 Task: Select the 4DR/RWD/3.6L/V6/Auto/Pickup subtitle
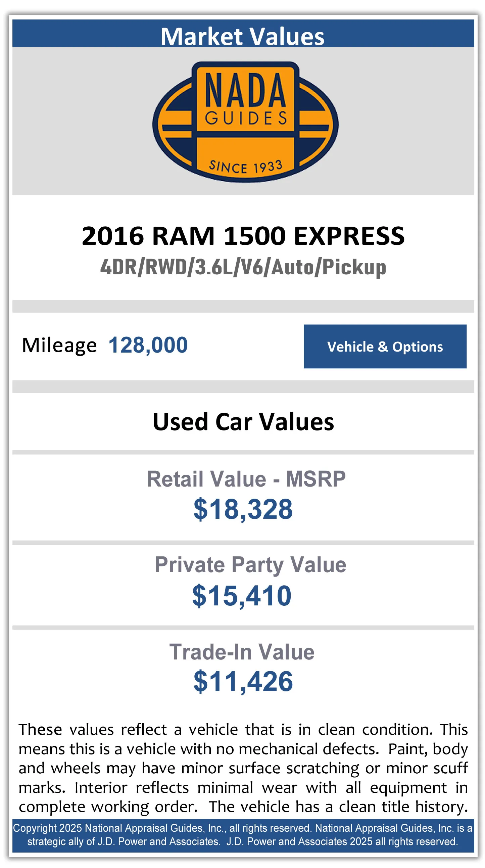243,267
